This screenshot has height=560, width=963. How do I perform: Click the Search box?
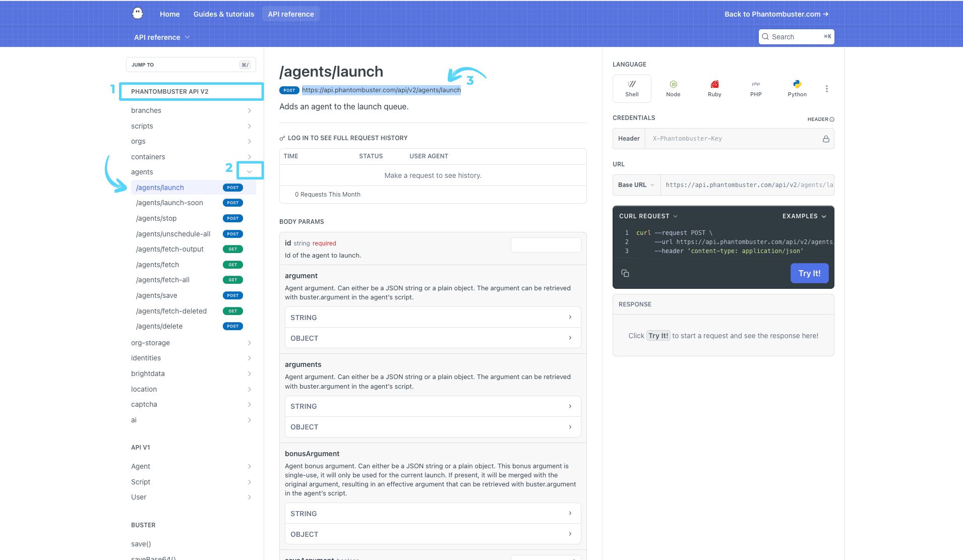796,37
